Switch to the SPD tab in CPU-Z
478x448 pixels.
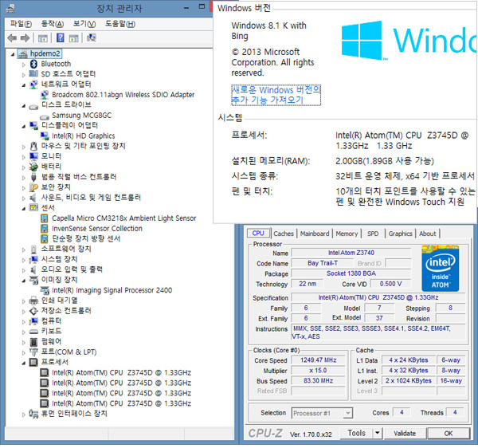click(373, 234)
